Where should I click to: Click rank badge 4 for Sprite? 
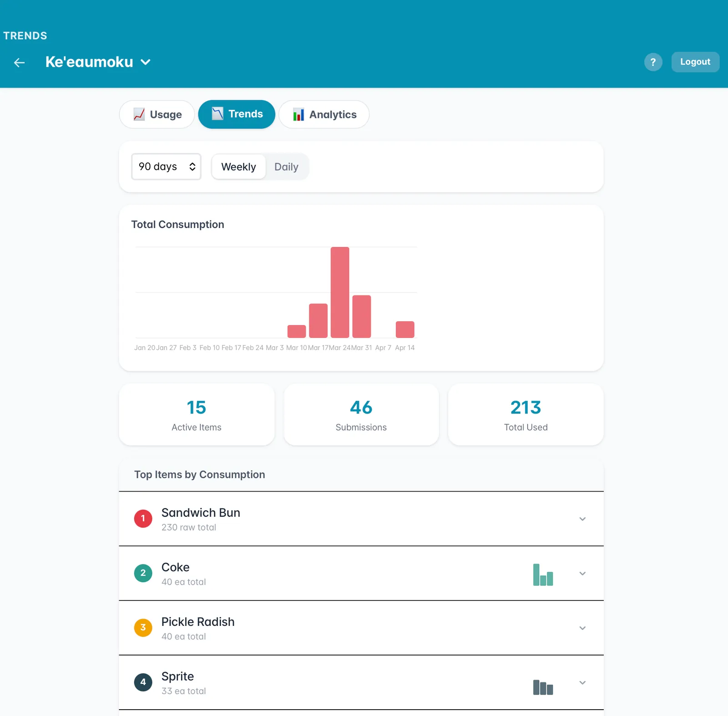click(x=143, y=682)
